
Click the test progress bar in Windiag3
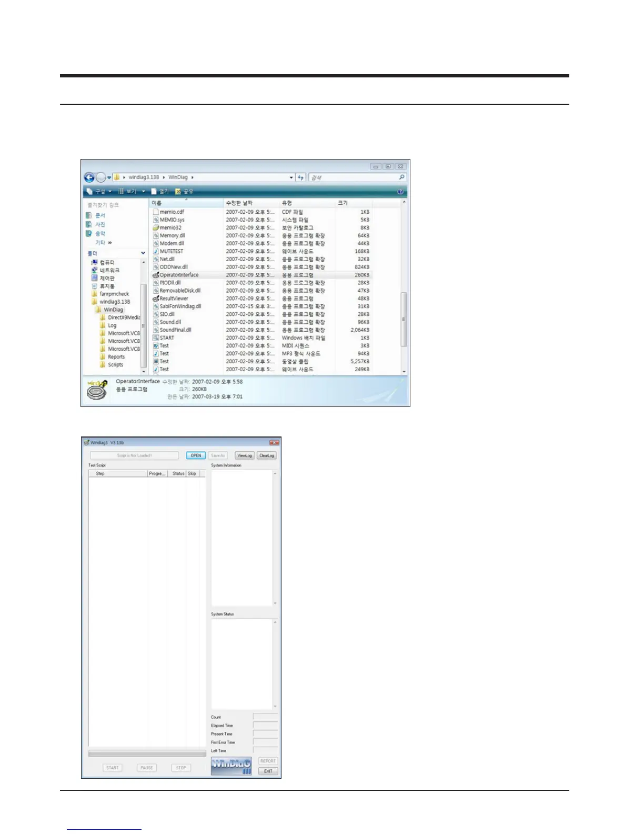point(147,754)
